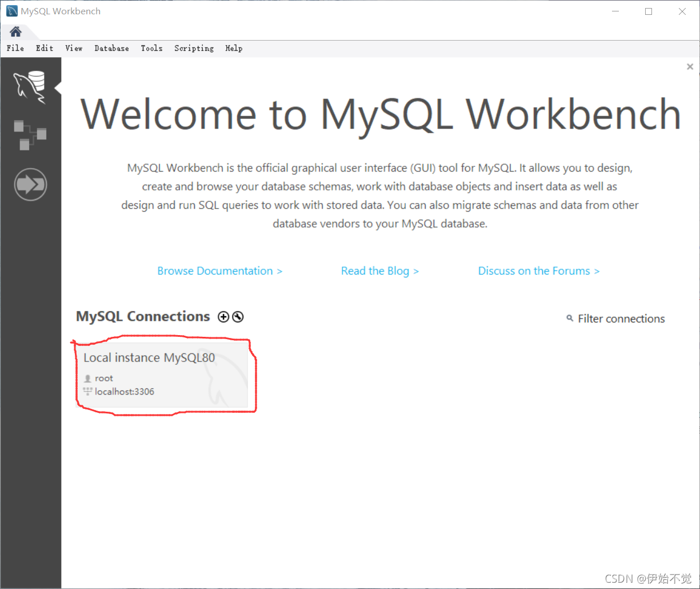Open the Migration wizard sidebar icon
Viewport: 700px width, 589px height.
(30, 184)
